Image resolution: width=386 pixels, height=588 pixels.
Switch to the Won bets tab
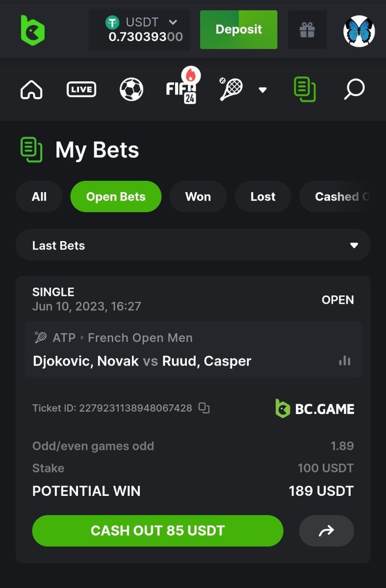tap(198, 196)
